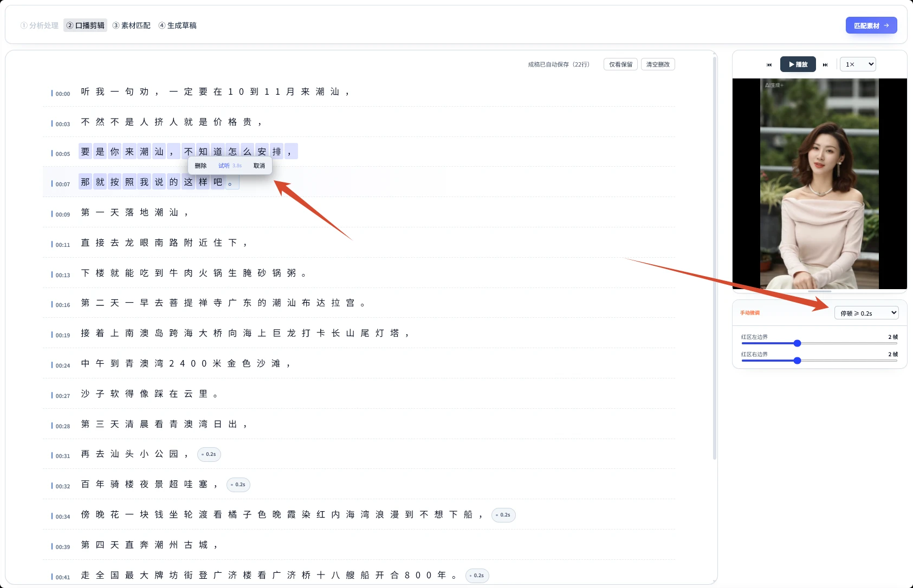This screenshot has height=588, width=913.
Task: Click the 0.2s pause marker after 再去汕头小公园
Action: [209, 454]
